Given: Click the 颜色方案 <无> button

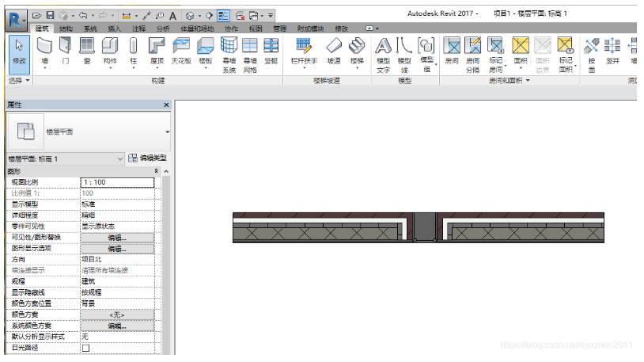Looking at the screenshot, I should [x=117, y=314].
